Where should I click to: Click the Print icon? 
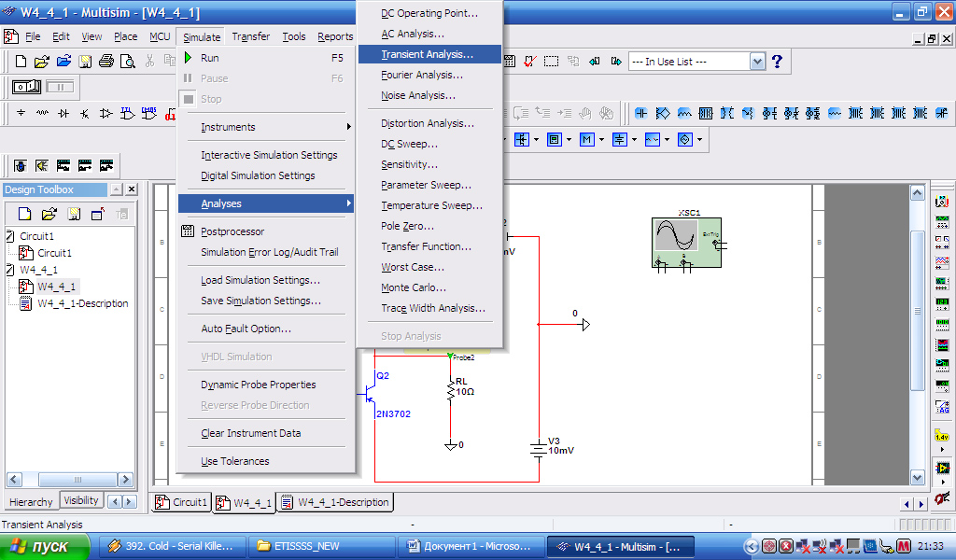[x=106, y=62]
